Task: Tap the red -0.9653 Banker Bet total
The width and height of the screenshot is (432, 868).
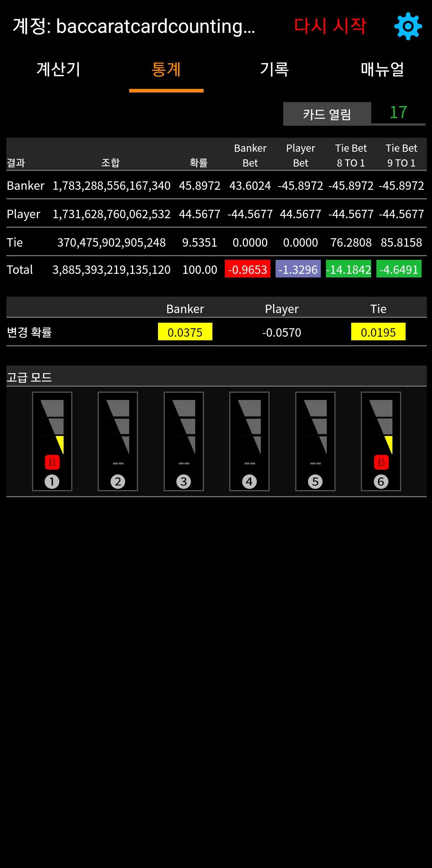Action: point(248,269)
